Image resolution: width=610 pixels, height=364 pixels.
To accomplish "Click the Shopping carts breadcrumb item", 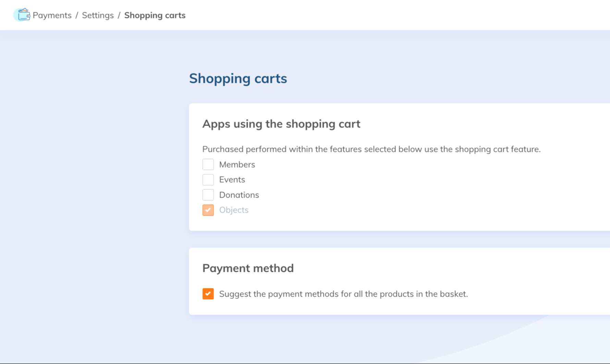I will (x=155, y=15).
